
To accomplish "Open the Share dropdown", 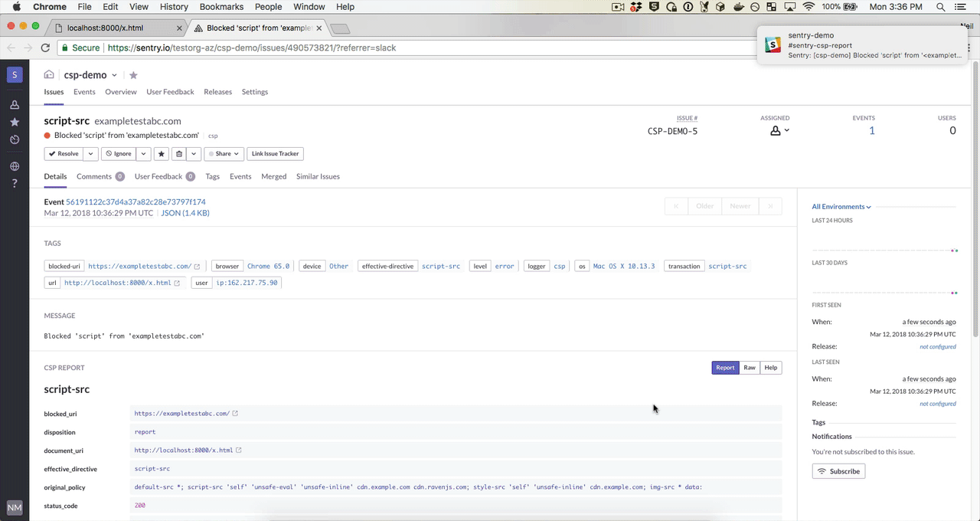I will (x=224, y=154).
